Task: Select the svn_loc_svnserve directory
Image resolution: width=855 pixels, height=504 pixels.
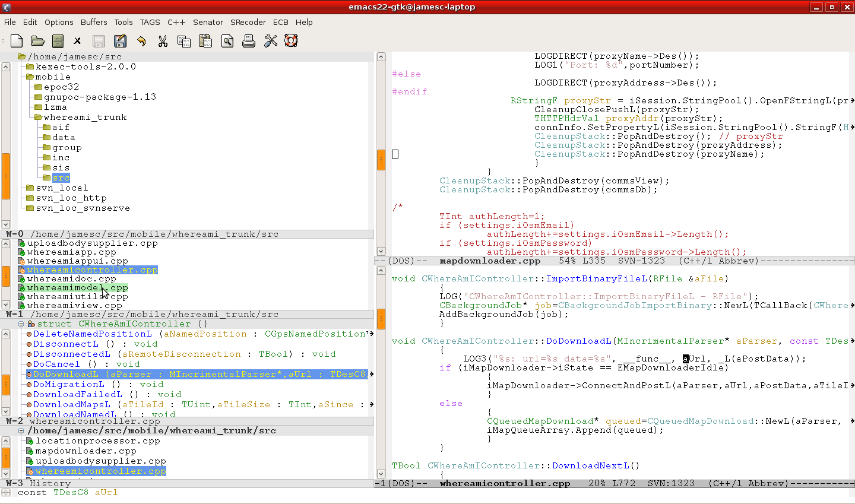Action: coord(83,208)
